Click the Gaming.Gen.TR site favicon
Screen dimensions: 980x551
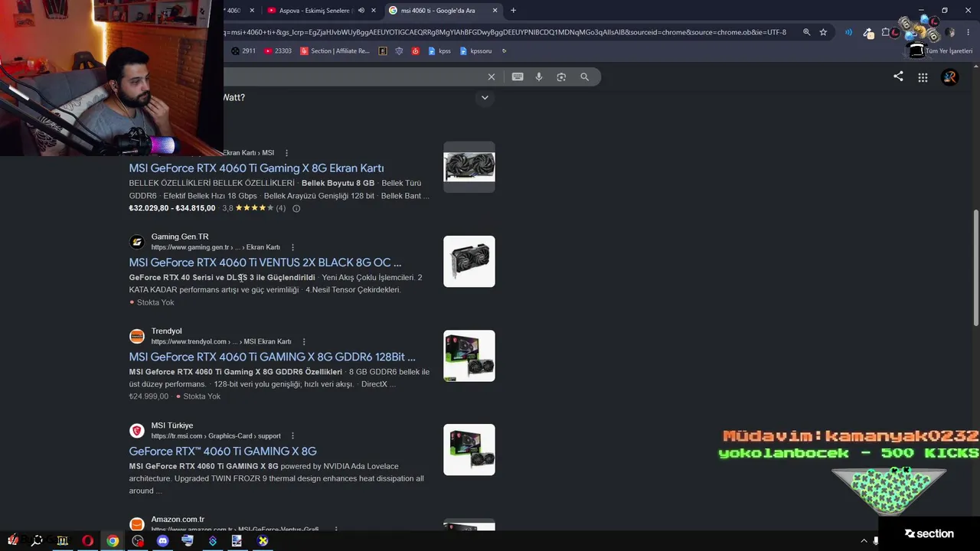point(137,242)
